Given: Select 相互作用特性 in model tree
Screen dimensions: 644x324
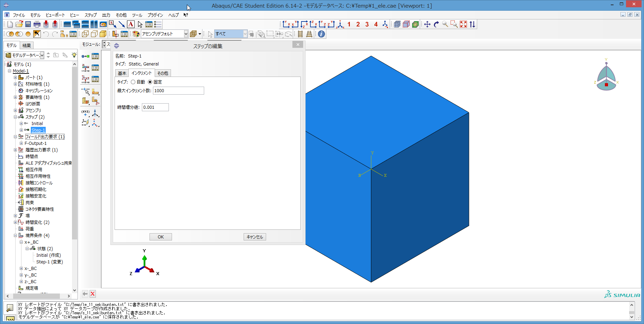Looking at the screenshot, I should point(38,176).
